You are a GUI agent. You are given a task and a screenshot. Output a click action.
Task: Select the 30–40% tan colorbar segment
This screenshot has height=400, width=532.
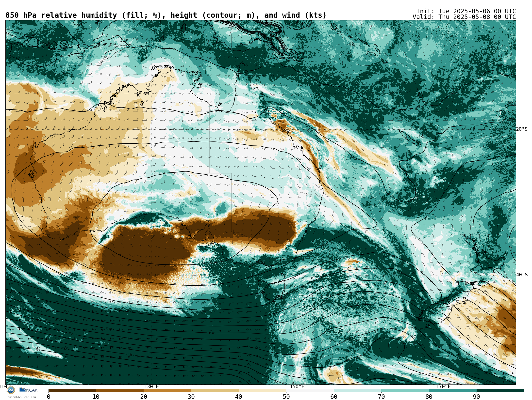[x=215, y=390]
